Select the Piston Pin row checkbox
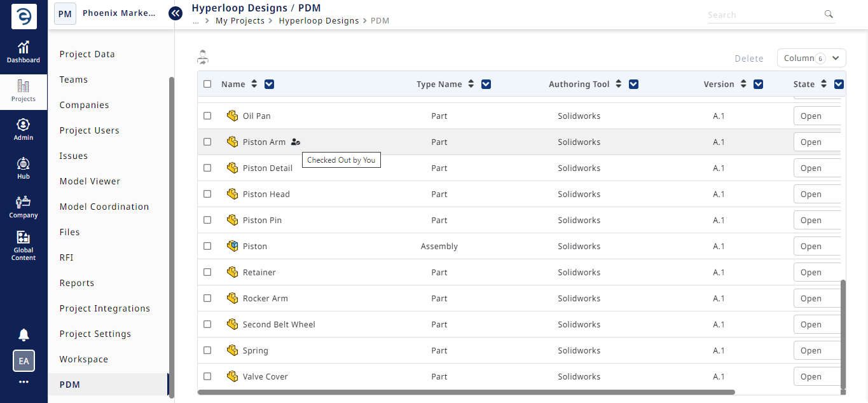The width and height of the screenshot is (868, 403). [207, 220]
